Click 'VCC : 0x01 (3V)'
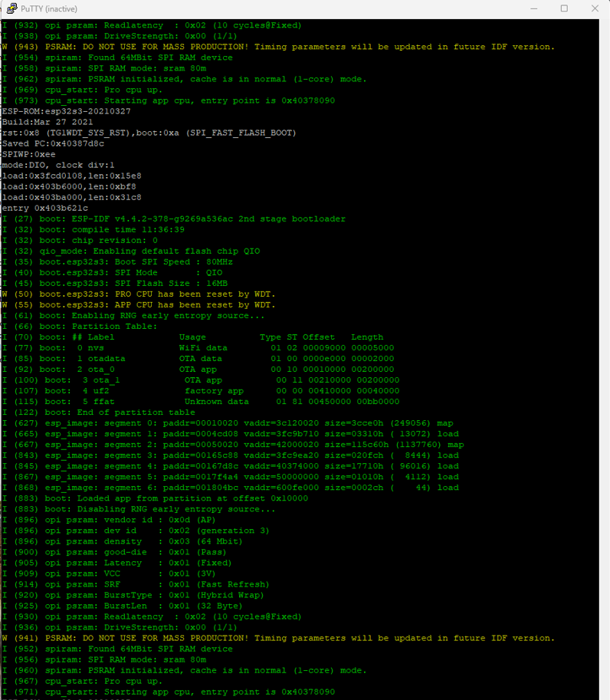Image resolution: width=610 pixels, height=700 pixels. pyautogui.click(x=159, y=573)
